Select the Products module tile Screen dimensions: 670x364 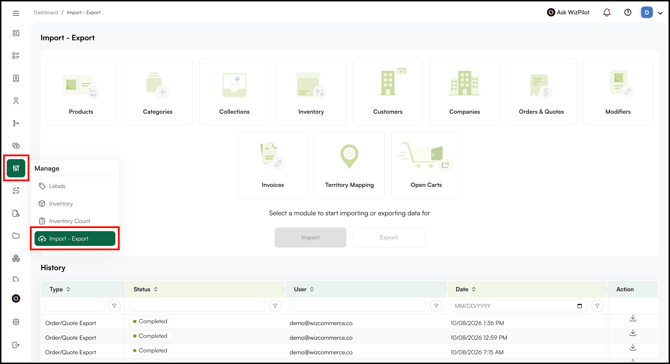click(81, 91)
